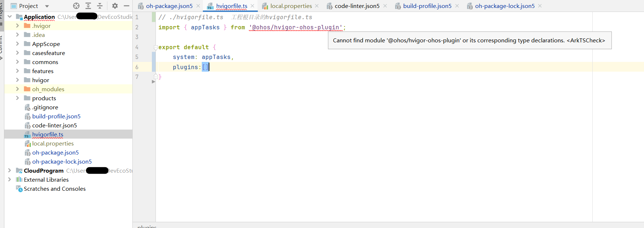Image resolution: width=644 pixels, height=228 pixels.
Task: Click the code-linter.json5 file icon in tree
Action: point(27,126)
